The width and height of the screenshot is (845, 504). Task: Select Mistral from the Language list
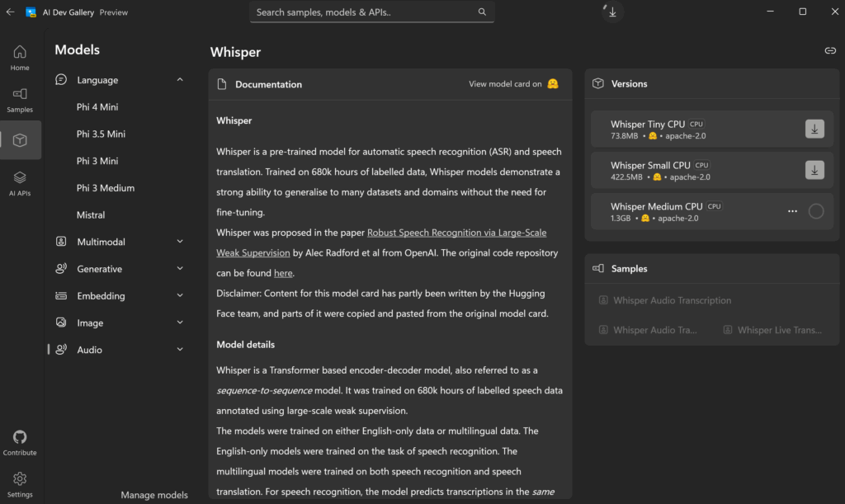tap(91, 214)
